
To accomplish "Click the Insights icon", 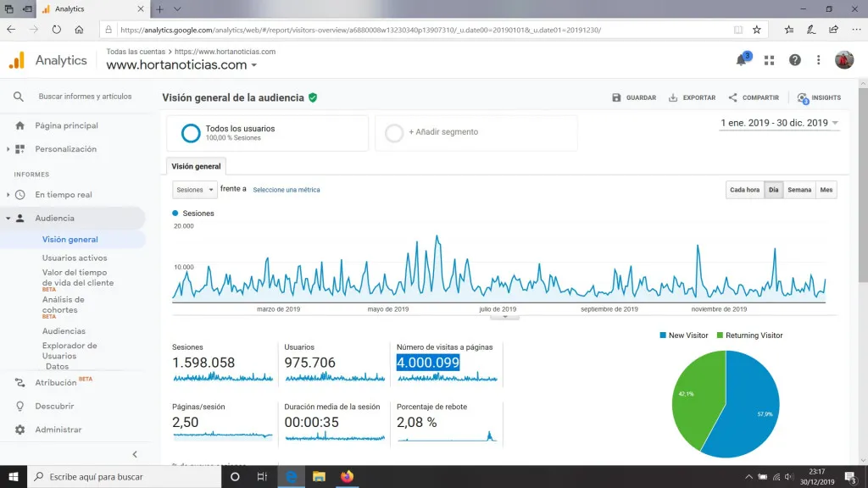I will [x=803, y=98].
